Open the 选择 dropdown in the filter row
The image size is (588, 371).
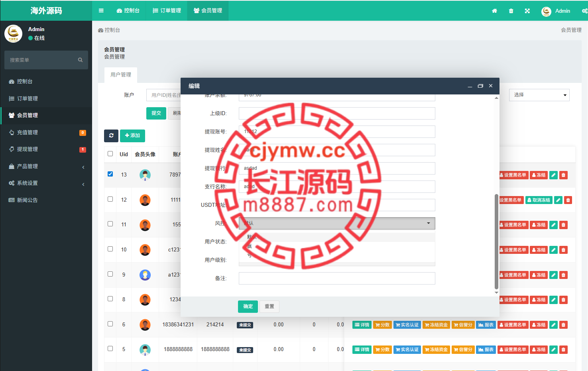point(539,95)
